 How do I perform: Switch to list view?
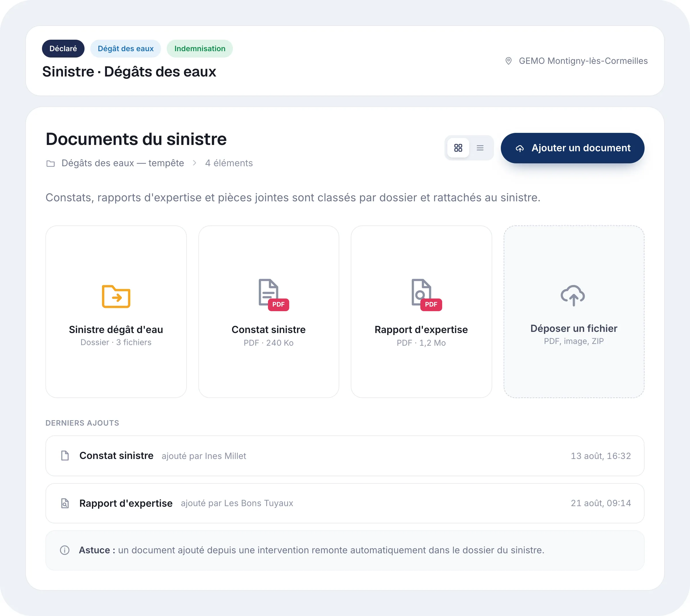coord(480,148)
